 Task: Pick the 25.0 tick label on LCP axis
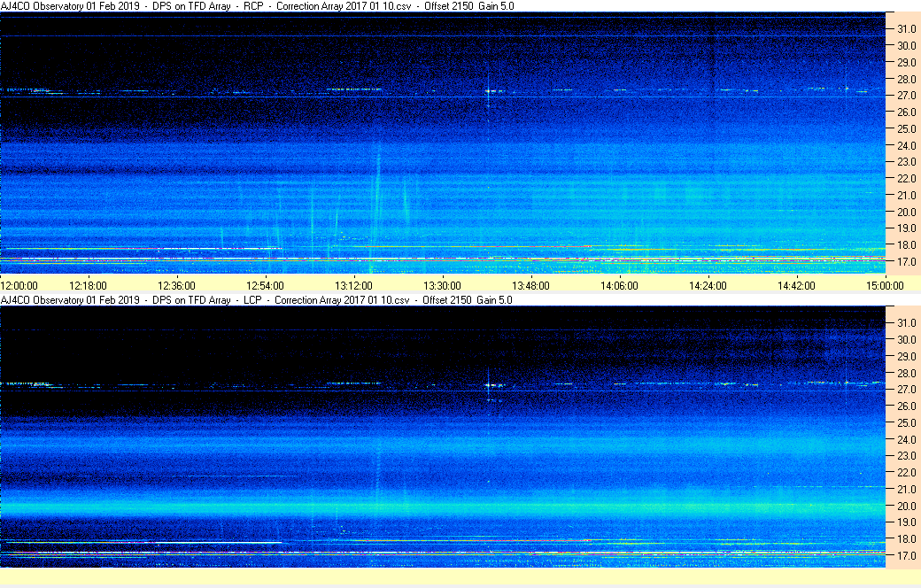pos(906,422)
